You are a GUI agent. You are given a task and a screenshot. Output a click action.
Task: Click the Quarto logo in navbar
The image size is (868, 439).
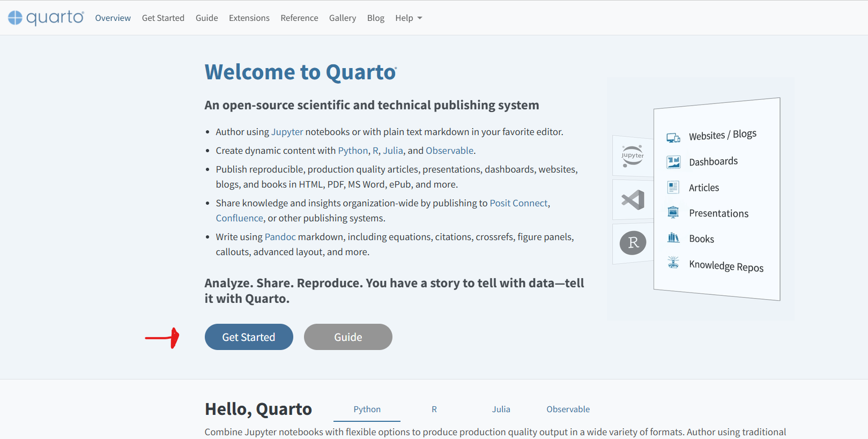[46, 18]
